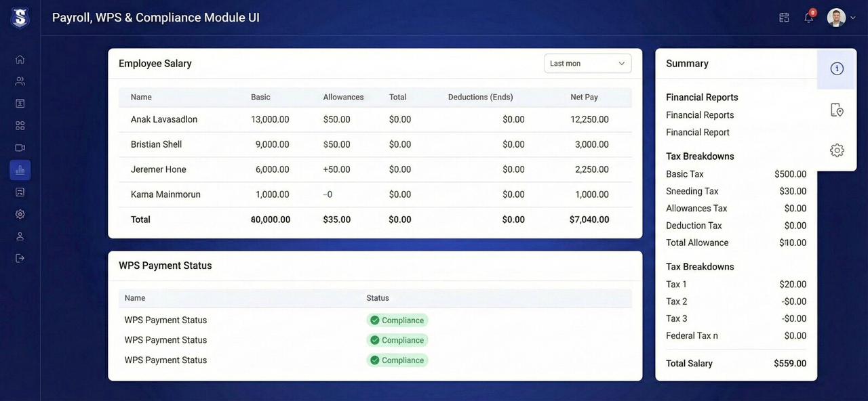Select the bar chart sidebar icon
This screenshot has width=868, height=401.
(x=20, y=170)
